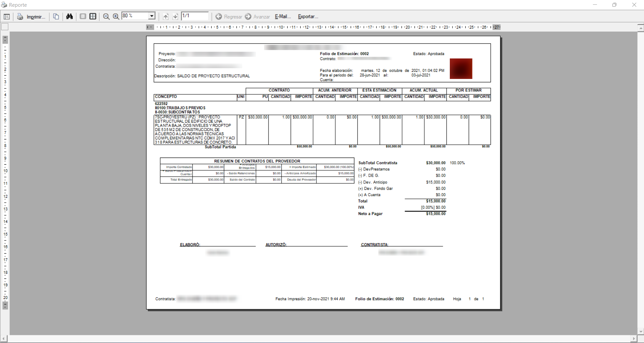Zoom out with the minus magnifier
This screenshot has height=343, width=644.
[106, 16]
